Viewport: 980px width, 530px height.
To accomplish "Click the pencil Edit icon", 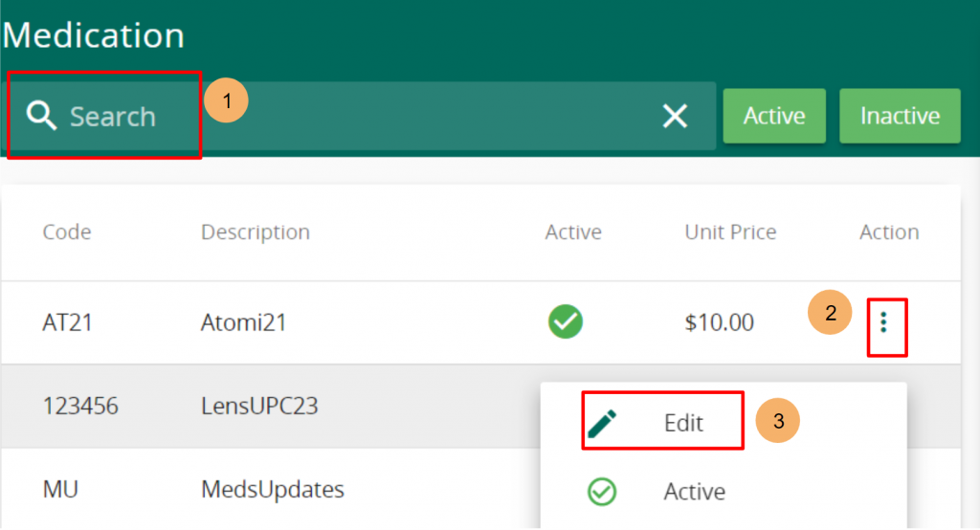I will tap(602, 424).
